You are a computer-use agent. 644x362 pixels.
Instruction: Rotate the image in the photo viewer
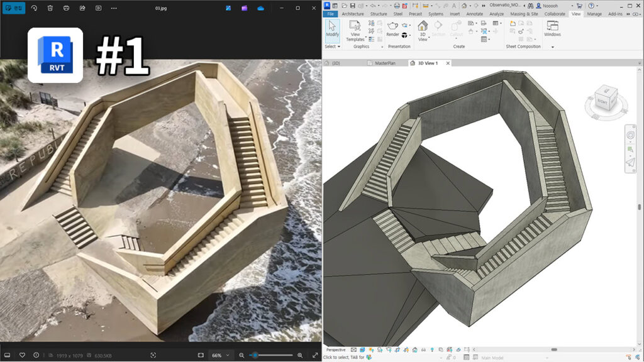point(34,8)
